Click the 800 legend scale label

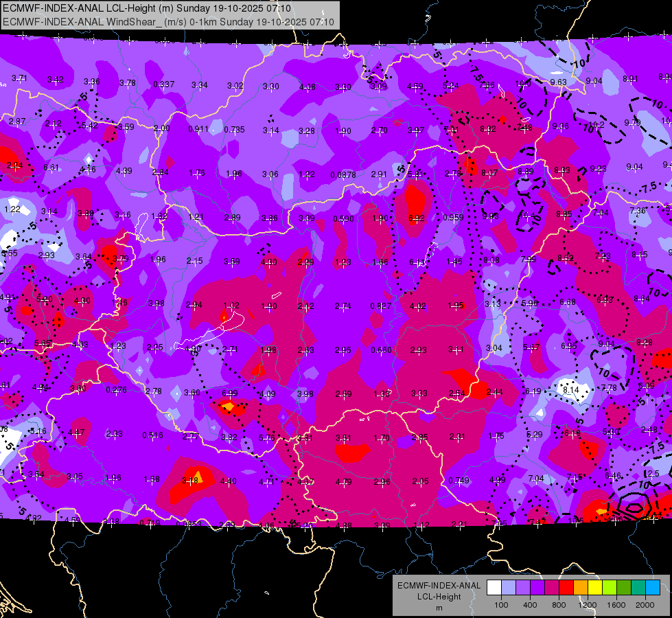559,605
